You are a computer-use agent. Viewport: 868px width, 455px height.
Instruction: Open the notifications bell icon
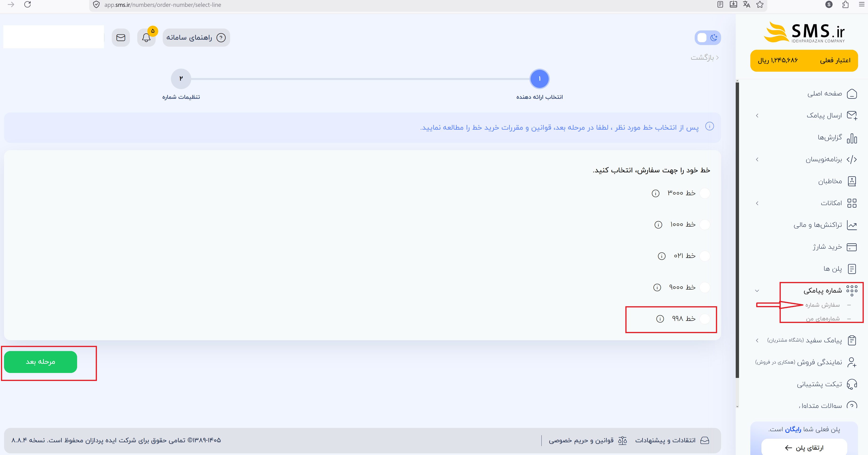[146, 38]
